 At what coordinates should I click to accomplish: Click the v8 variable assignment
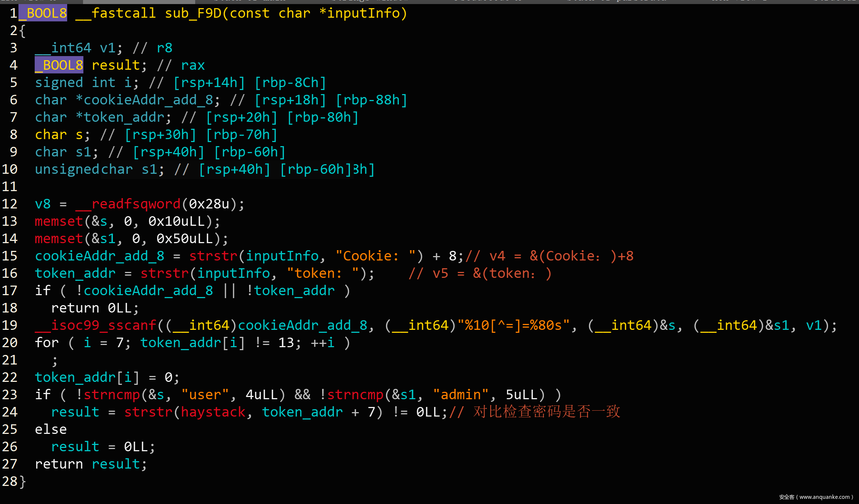[42, 204]
